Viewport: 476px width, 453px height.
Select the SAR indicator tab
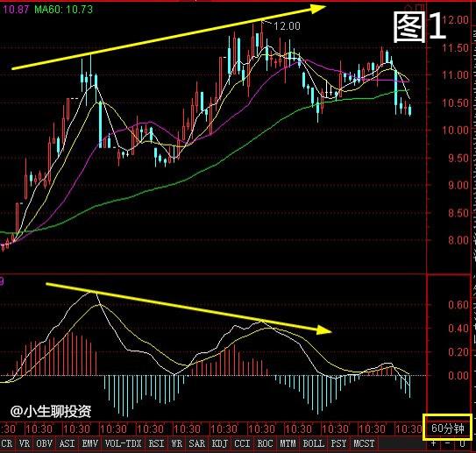[x=196, y=443]
